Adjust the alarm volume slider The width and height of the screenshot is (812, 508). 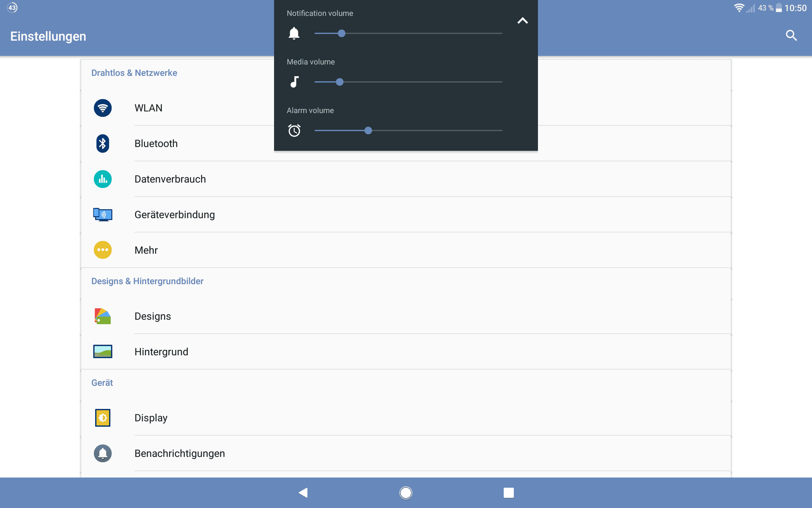[x=409, y=130]
